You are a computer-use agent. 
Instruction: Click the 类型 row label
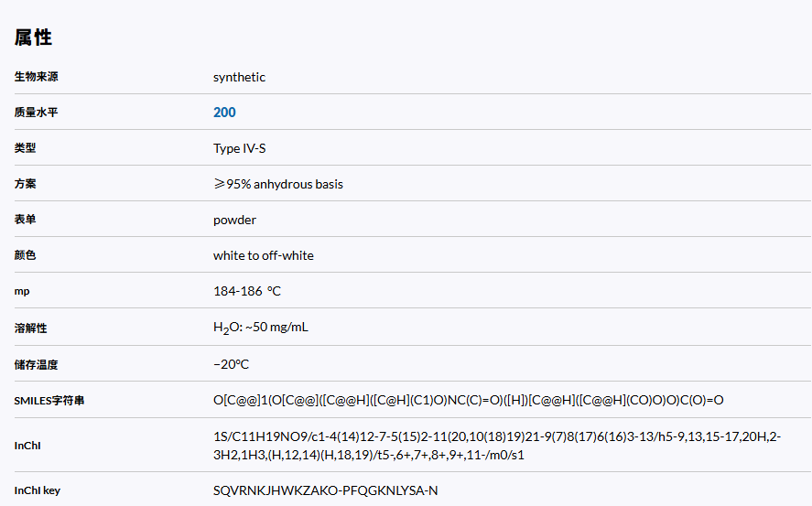pyautogui.click(x=25, y=148)
